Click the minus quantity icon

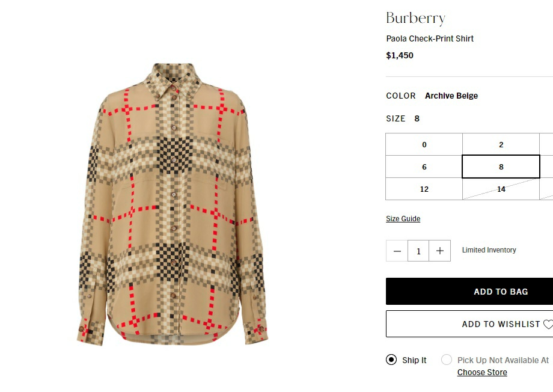(x=397, y=251)
